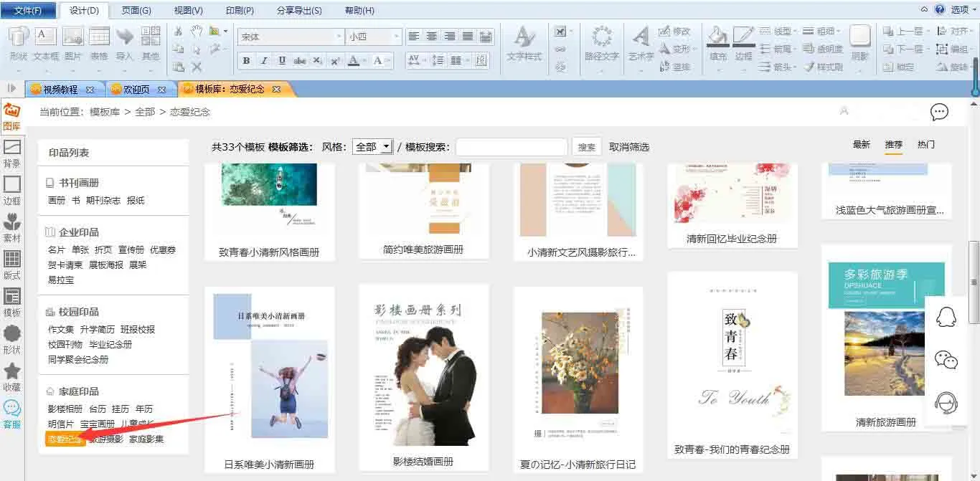980x481 pixels.
Task: Expand the 宋体 font name dropdown
Action: (339, 37)
